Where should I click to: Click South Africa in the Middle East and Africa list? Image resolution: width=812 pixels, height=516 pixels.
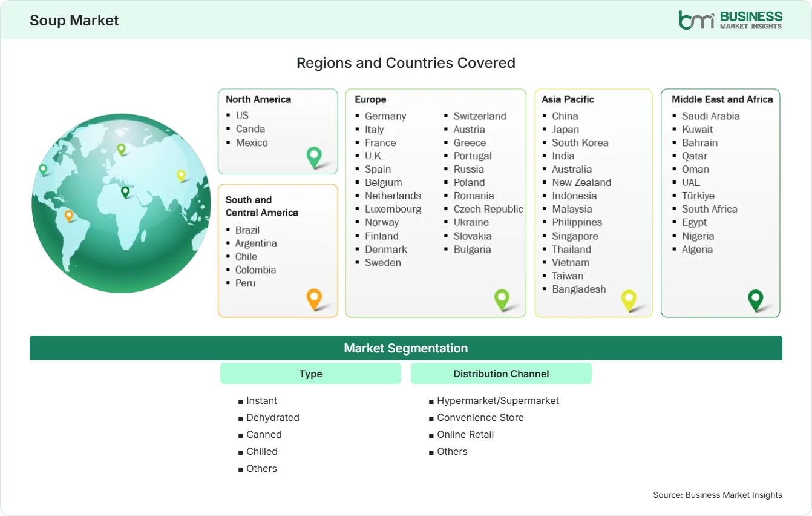click(710, 210)
